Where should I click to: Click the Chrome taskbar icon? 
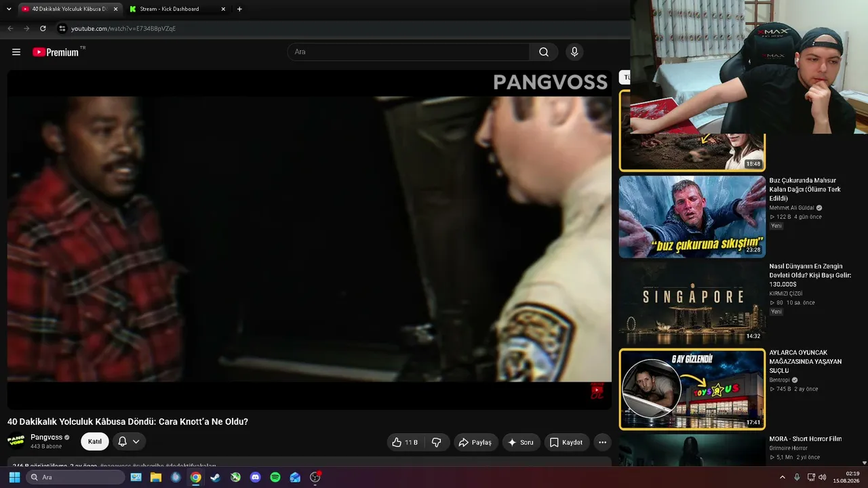pos(195,477)
